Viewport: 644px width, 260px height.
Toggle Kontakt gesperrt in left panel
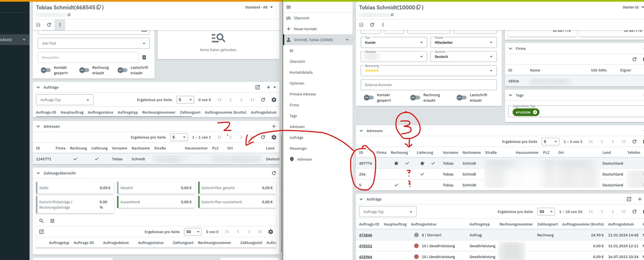click(46, 70)
